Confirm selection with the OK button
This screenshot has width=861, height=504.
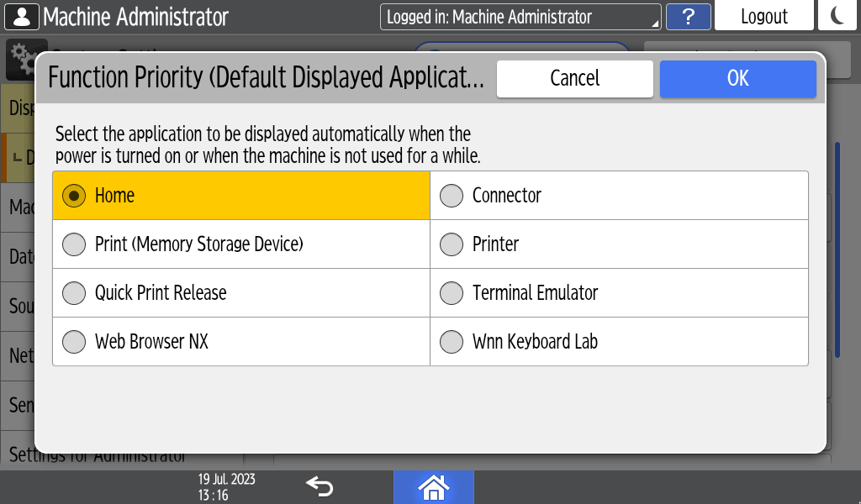coord(737,78)
